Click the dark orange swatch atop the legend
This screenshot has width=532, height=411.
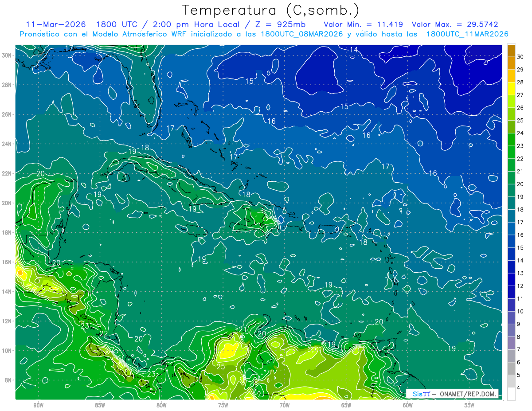511,51
